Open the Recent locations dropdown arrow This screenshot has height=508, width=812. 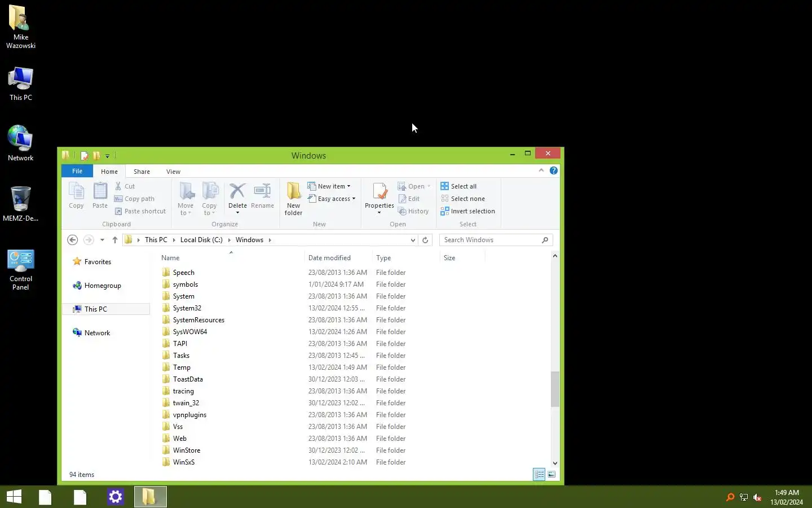coord(102,240)
